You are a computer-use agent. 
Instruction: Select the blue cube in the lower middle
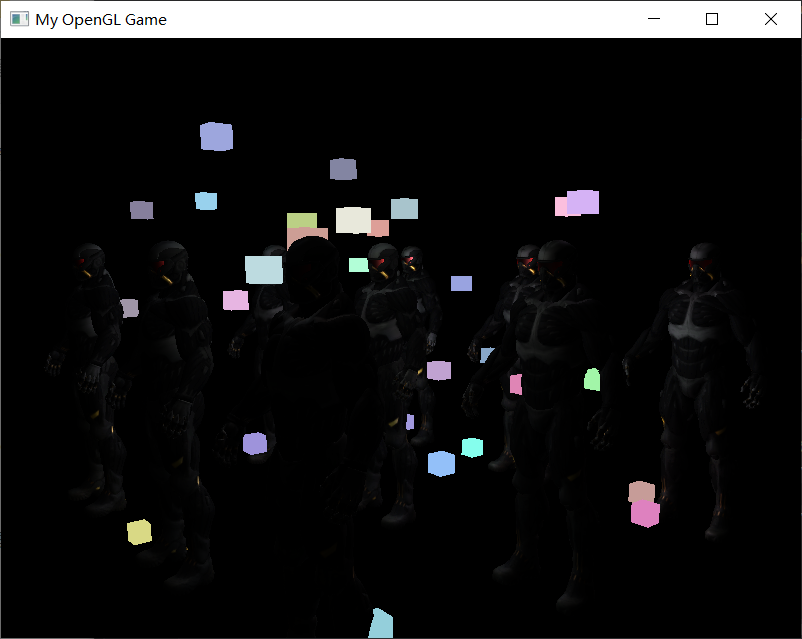[440, 462]
